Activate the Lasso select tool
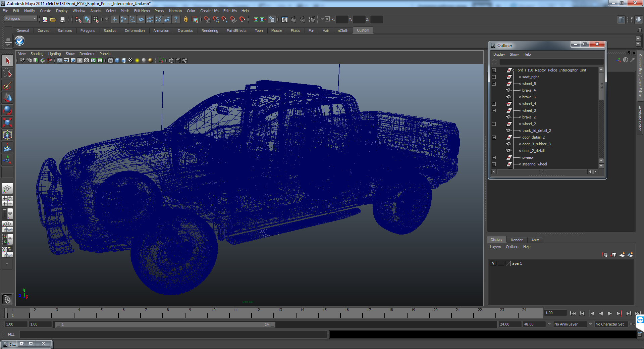Screen dimensions: 644x349 point(7,73)
